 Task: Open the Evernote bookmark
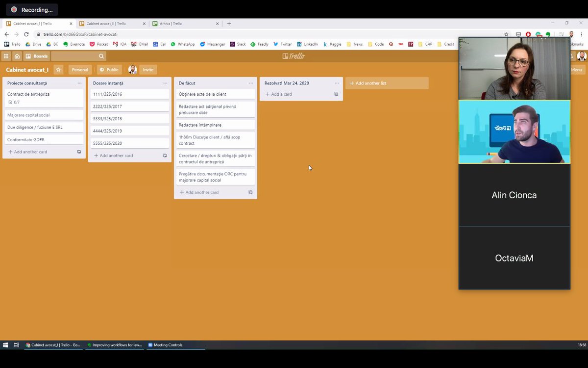point(74,44)
